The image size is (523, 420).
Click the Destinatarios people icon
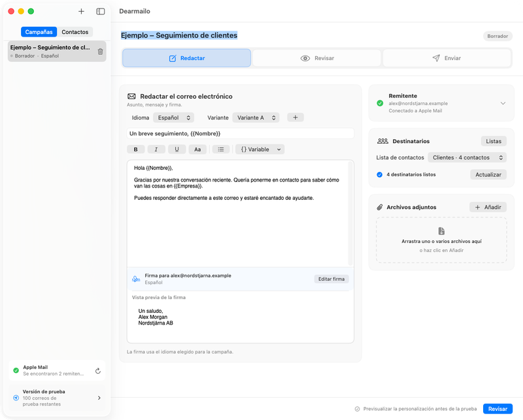[x=382, y=141]
